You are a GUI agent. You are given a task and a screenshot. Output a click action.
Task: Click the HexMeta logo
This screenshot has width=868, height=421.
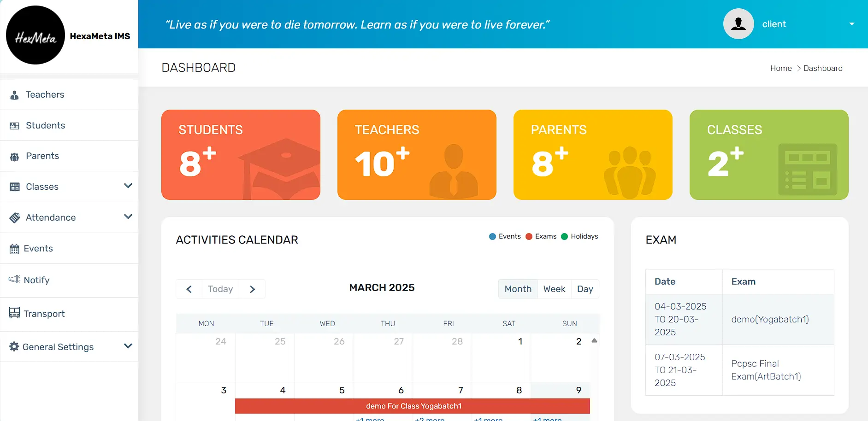point(35,35)
